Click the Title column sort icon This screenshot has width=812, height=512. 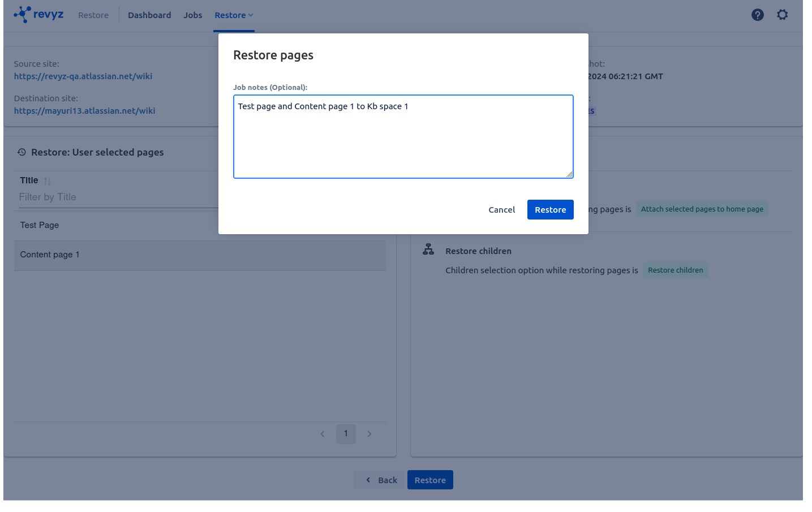48,181
